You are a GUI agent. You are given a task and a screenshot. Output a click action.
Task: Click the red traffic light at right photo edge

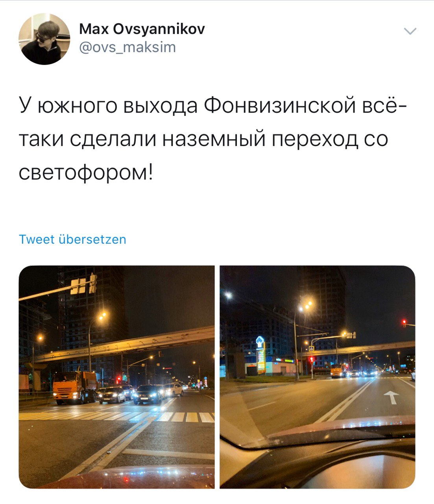[404, 322]
